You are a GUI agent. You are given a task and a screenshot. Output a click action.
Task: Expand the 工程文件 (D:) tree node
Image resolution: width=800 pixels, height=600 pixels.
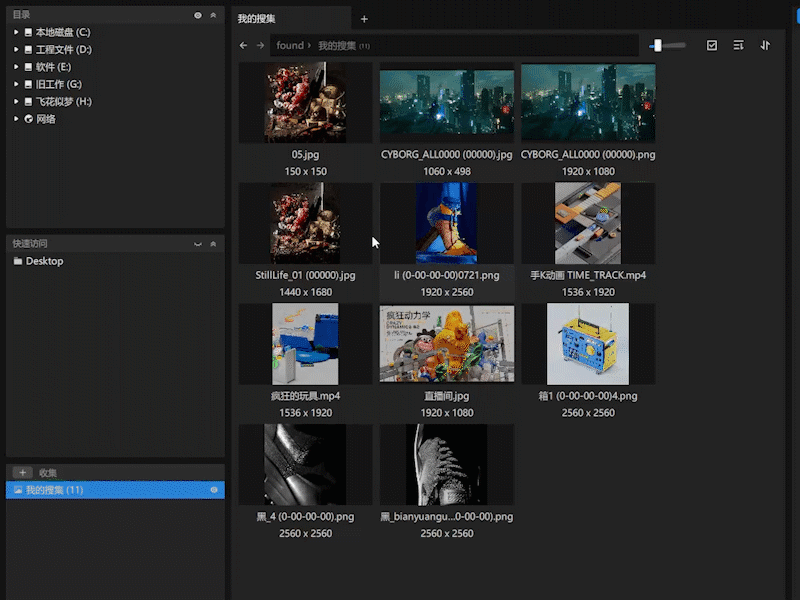pyautogui.click(x=16, y=49)
